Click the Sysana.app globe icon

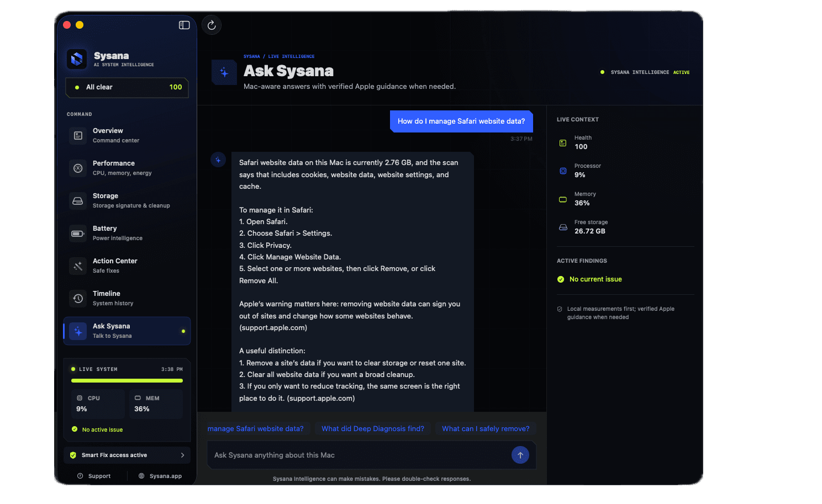pyautogui.click(x=141, y=476)
